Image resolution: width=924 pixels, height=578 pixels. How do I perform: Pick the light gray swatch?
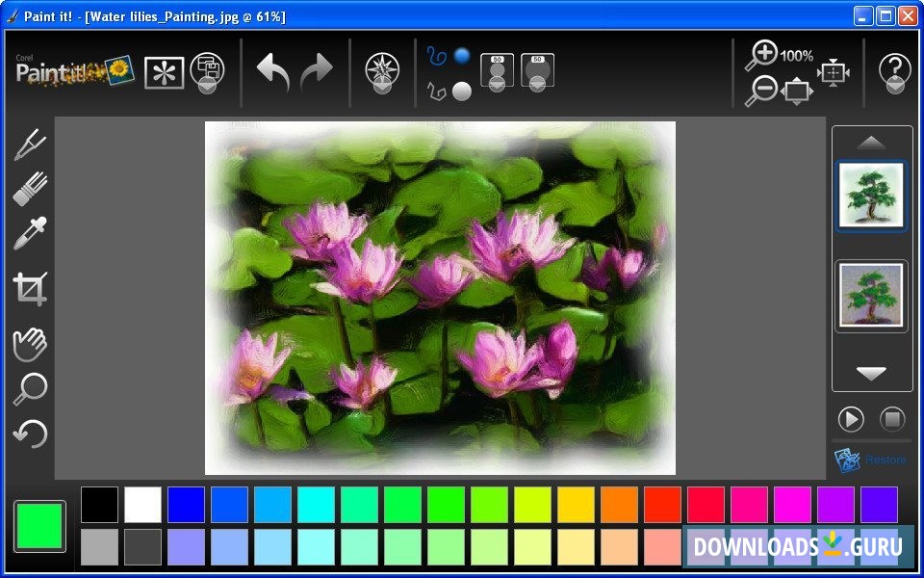click(99, 547)
